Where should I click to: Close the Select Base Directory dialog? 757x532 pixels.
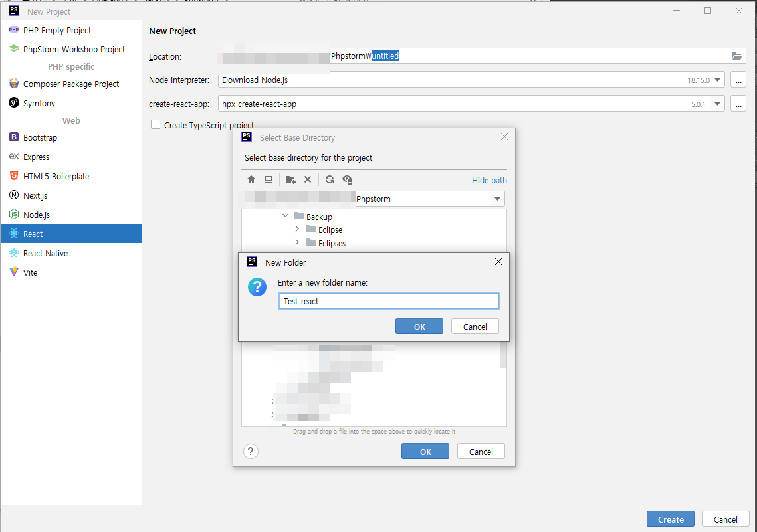(504, 137)
